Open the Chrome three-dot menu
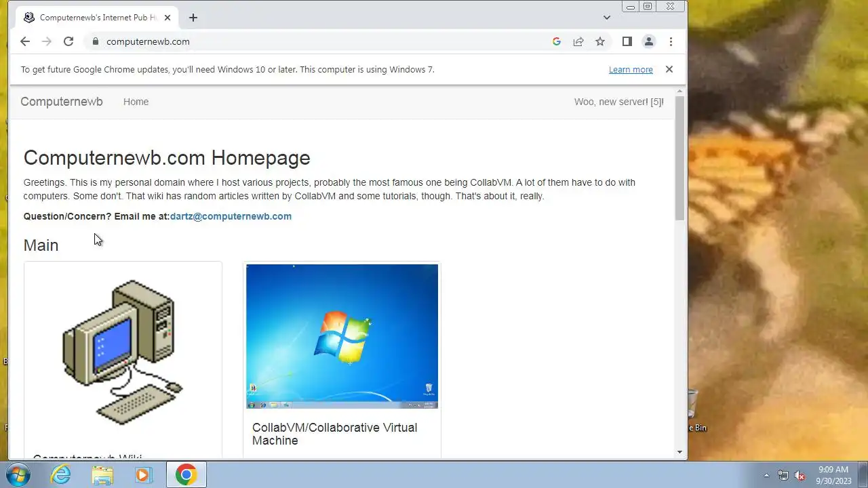Screen dimensions: 868x488 pos(671,41)
